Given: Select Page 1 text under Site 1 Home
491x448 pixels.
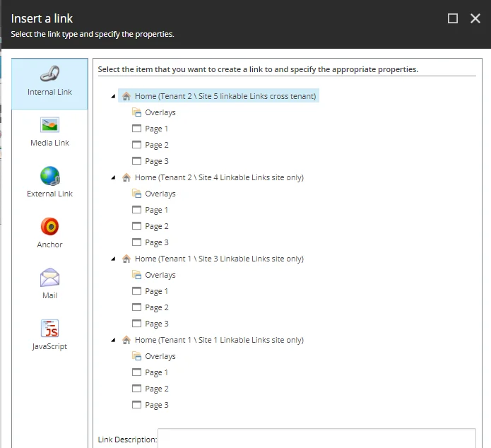Looking at the screenshot, I should [157, 372].
